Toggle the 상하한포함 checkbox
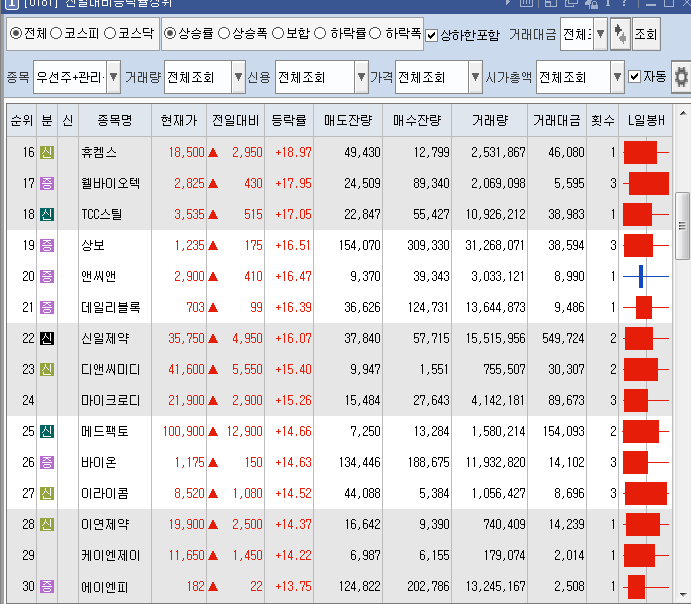 [432, 35]
